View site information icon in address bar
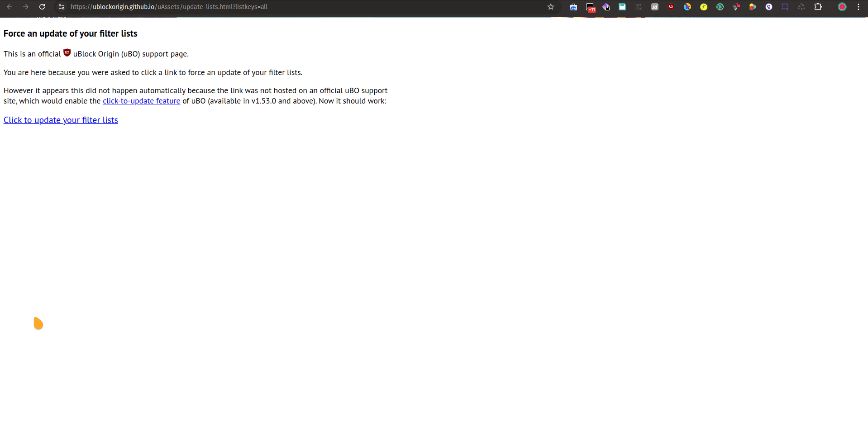This screenshot has width=868, height=448. [62, 7]
